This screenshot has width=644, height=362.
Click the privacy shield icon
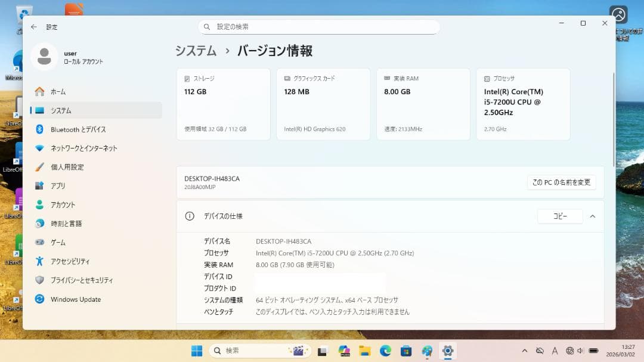coord(39,280)
